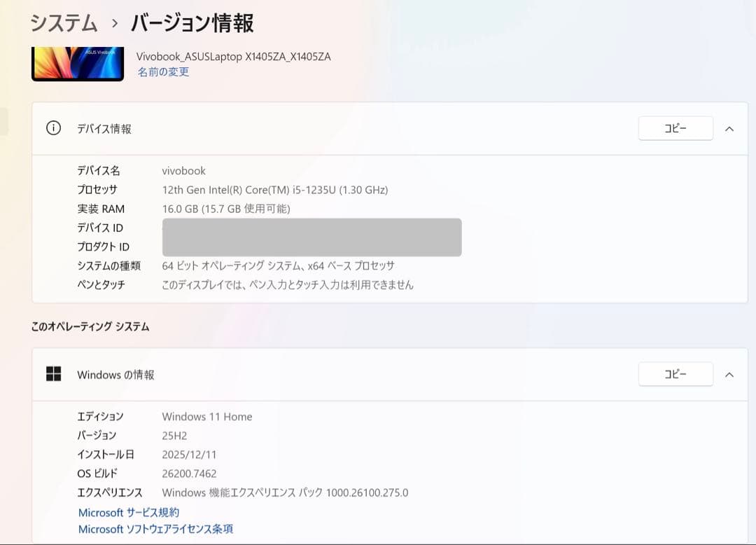The height and width of the screenshot is (545, 756).
Task: Open 名前の変更 to rename this PC
Action: tap(162, 72)
